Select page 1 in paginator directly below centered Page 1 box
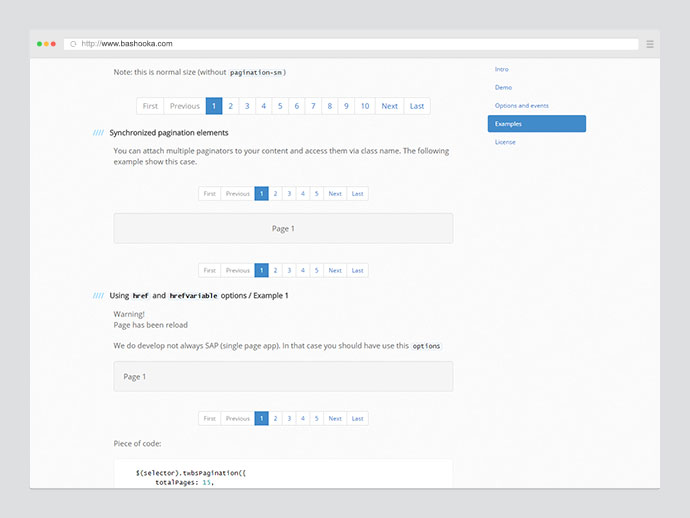This screenshot has height=518, width=690. click(261, 270)
